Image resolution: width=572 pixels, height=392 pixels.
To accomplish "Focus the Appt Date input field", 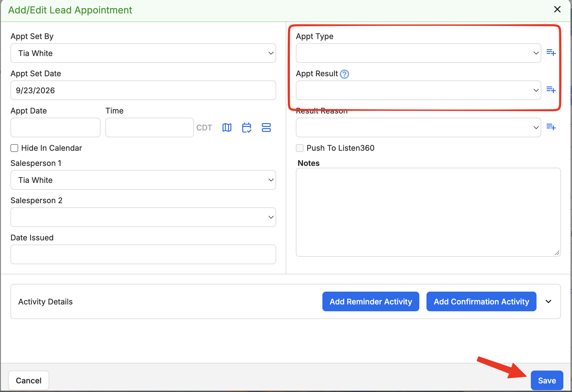I will coord(55,127).
